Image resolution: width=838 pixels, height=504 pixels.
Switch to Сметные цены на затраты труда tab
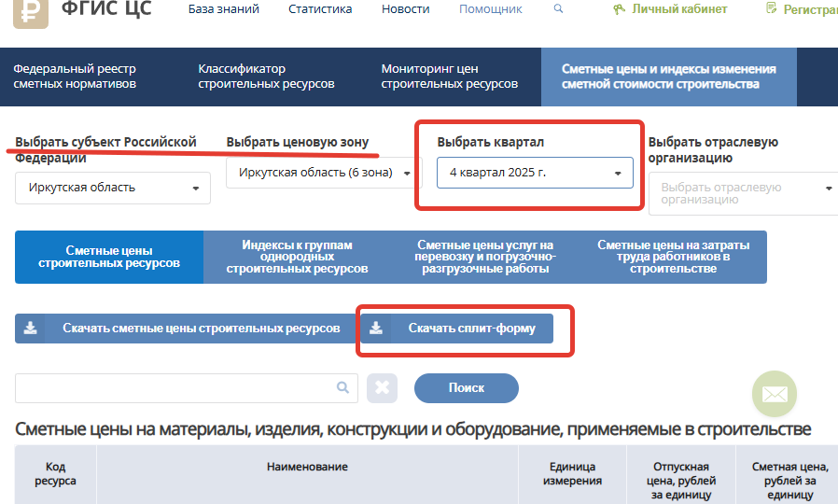coord(674,257)
